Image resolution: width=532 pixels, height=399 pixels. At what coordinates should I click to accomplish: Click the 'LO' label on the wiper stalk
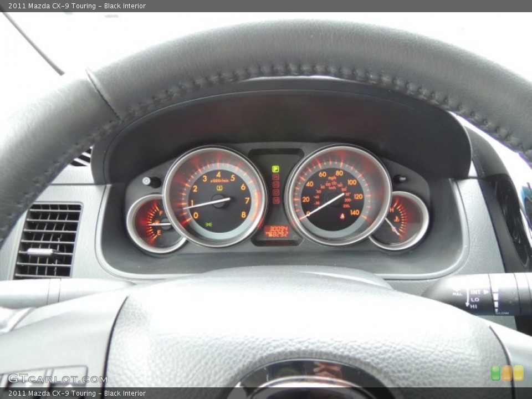[475, 300]
